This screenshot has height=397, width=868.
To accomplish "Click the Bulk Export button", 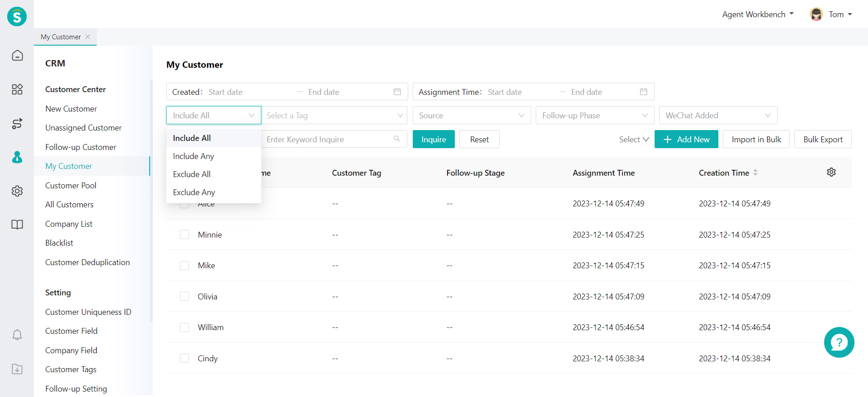I will [823, 139].
